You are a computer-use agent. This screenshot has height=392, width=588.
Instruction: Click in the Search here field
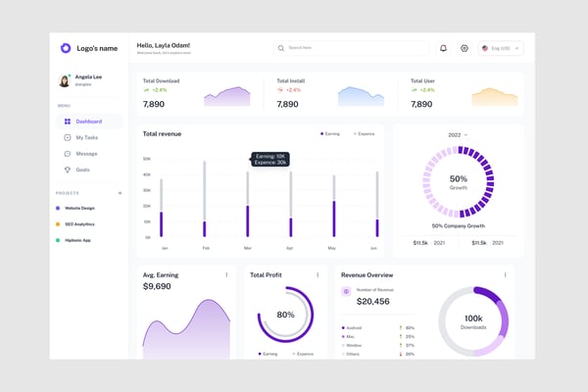(352, 48)
